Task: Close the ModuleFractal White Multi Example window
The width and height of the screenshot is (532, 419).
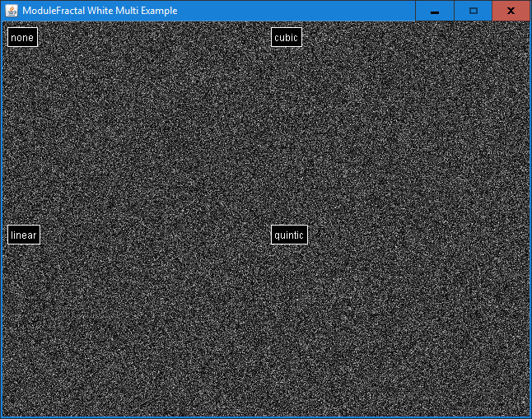Action: coord(511,11)
